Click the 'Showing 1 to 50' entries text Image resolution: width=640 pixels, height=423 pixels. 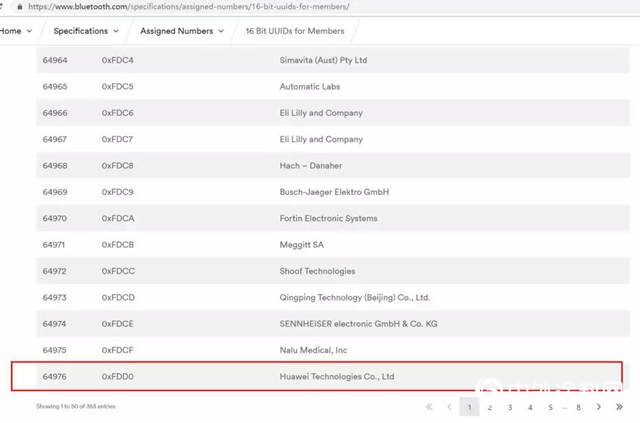coord(76,406)
